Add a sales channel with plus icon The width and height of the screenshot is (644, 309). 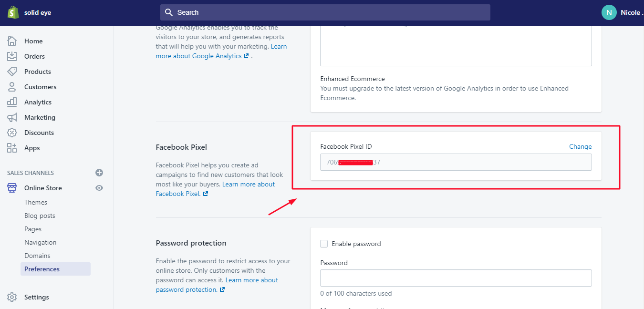[99, 173]
